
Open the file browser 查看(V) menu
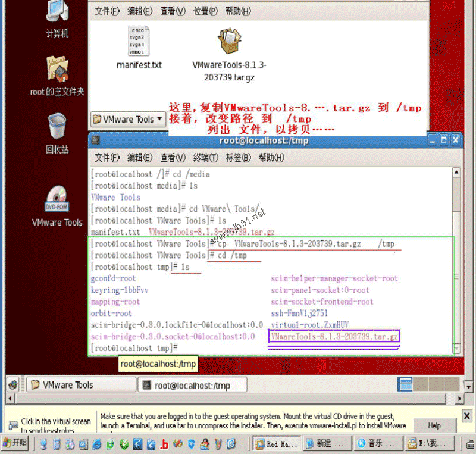[173, 11]
